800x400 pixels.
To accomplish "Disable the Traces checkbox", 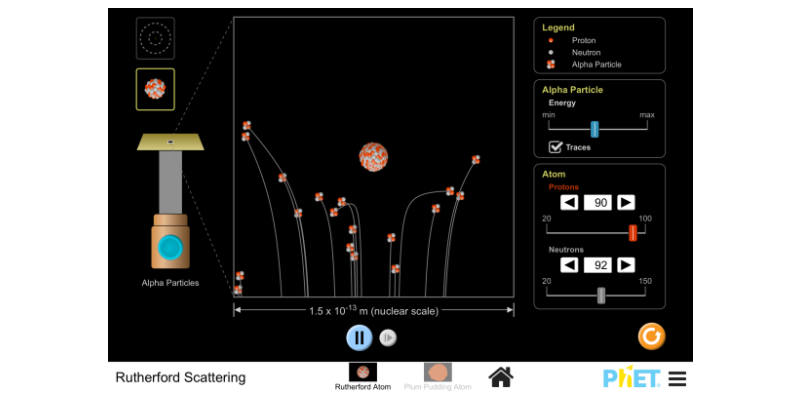I will (555, 147).
